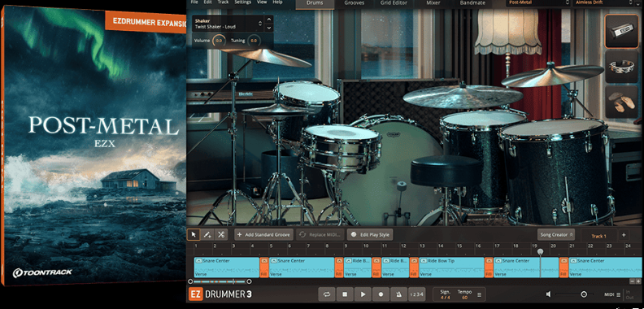Select the first orange Fill block
This screenshot has width=644, height=309.
coord(263,267)
